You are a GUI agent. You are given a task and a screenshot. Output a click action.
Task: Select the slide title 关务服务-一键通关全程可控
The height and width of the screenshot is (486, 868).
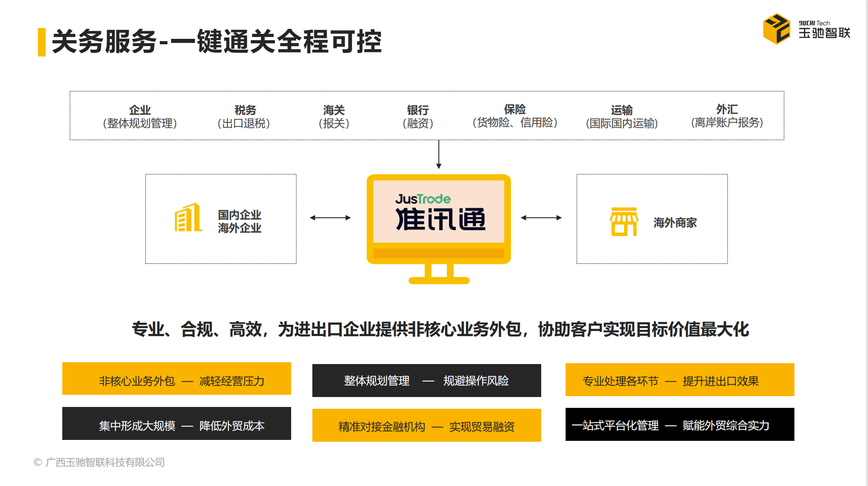coord(217,42)
